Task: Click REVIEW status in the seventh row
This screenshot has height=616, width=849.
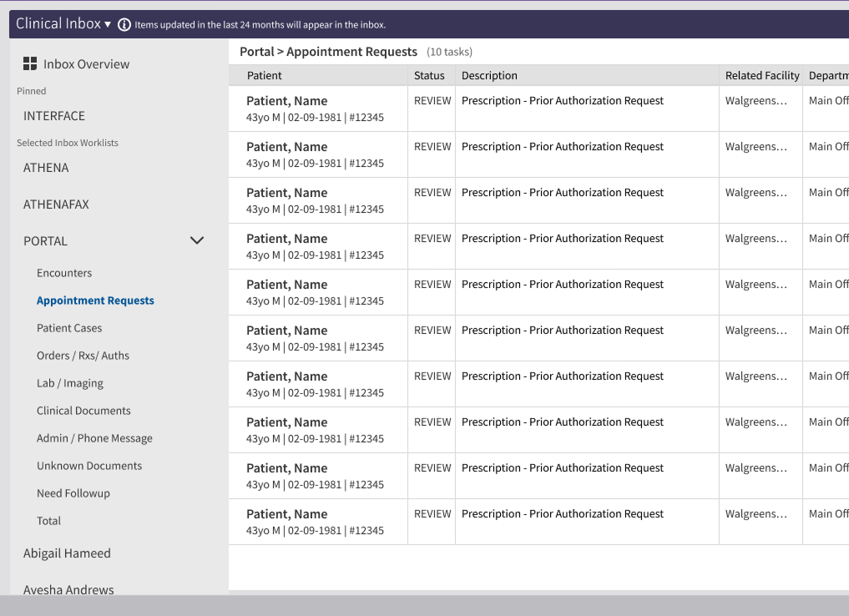Action: pos(432,376)
